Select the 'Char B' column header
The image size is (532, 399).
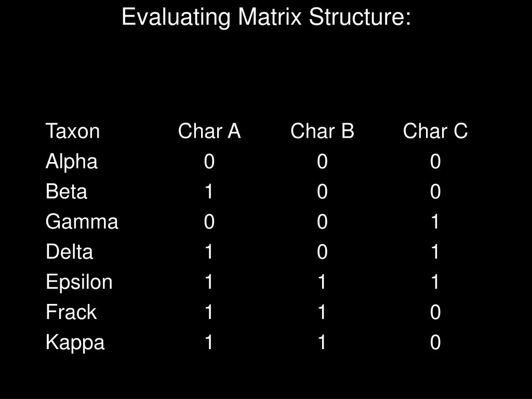pos(322,131)
